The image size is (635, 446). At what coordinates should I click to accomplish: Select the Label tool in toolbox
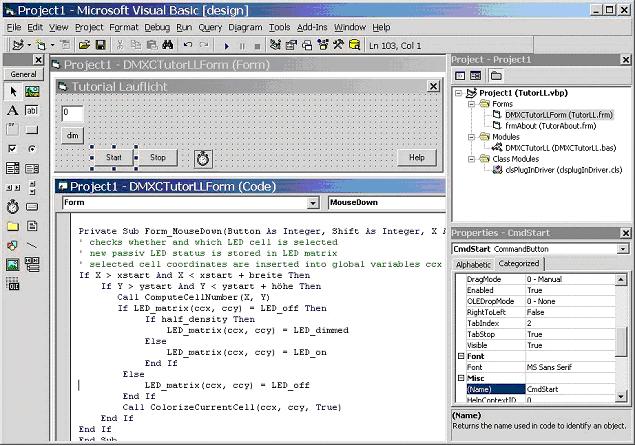pyautogui.click(x=12, y=110)
